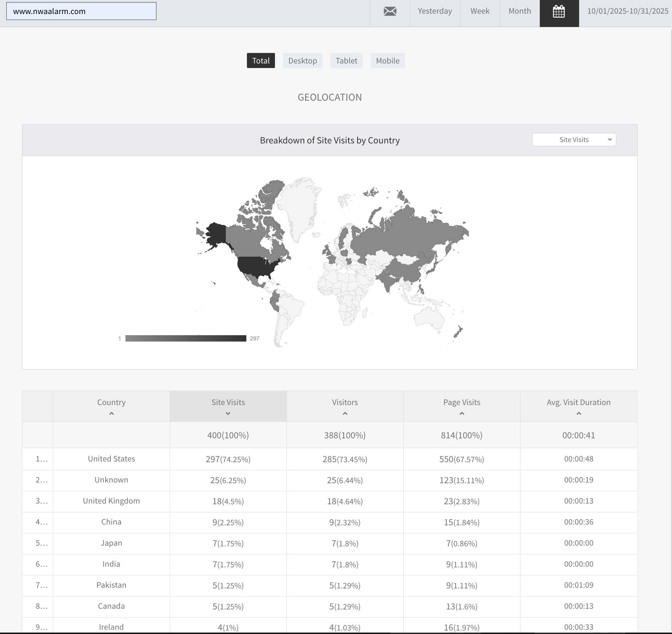
Task: Show Yesterday's statistics
Action: coord(435,11)
